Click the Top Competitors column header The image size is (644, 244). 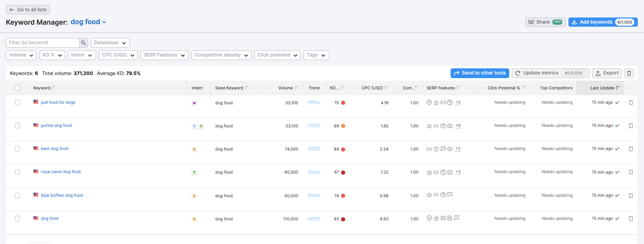point(556,88)
